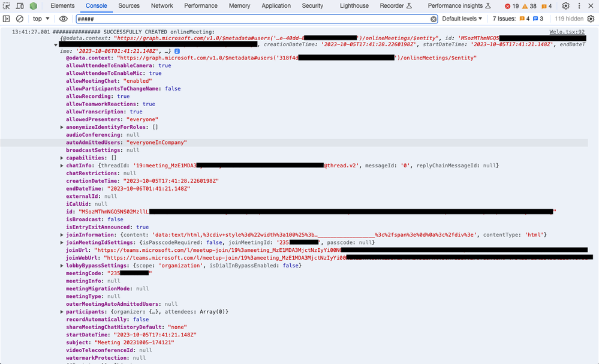599x364 pixels.
Task: Activate the inspect element picker icon
Action: (x=6, y=6)
